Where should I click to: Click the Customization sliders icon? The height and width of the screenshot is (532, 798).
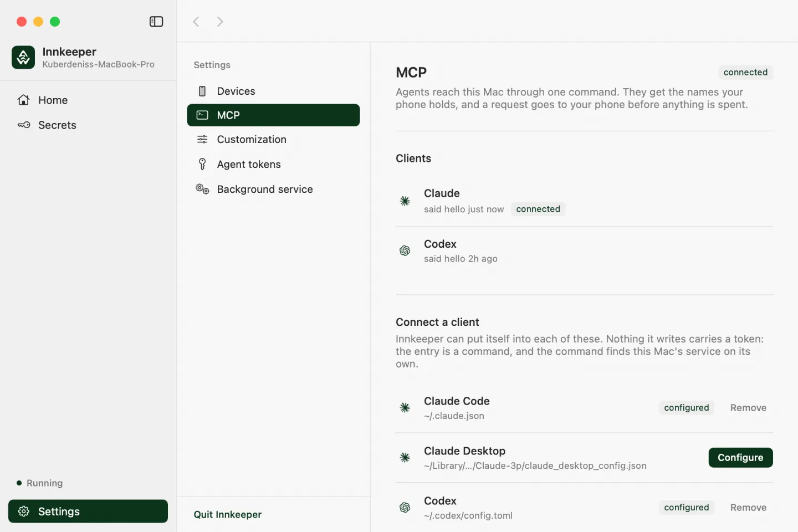202,140
